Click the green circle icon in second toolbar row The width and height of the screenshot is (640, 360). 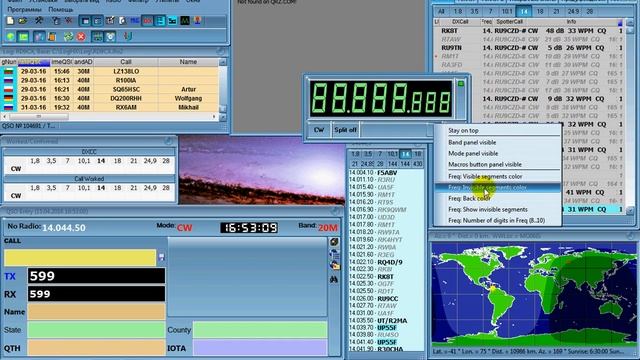point(10,37)
